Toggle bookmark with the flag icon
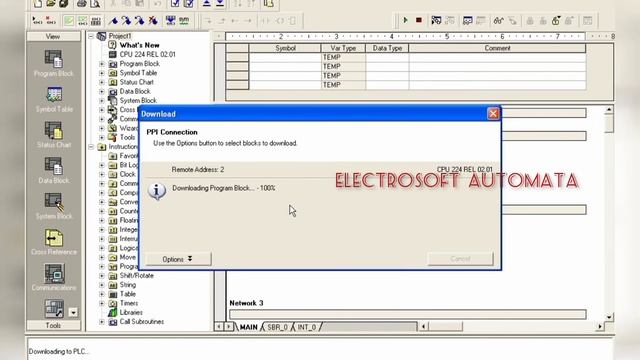Screen dimensions: 640x360 (113, 20)
